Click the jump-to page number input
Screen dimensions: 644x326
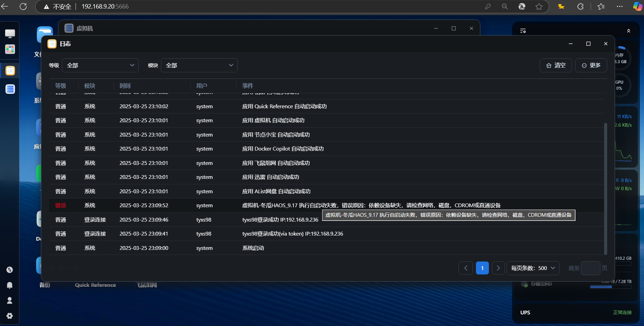click(x=590, y=268)
